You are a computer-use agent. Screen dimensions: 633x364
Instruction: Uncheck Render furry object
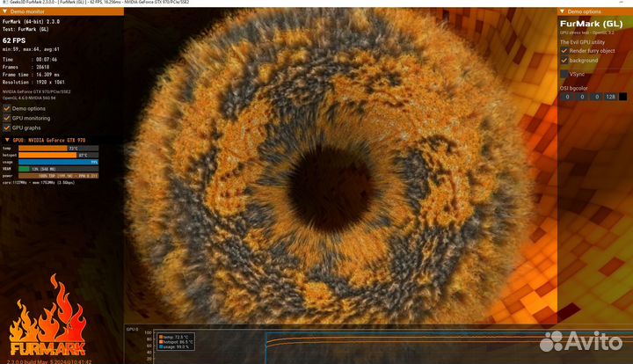click(x=564, y=50)
